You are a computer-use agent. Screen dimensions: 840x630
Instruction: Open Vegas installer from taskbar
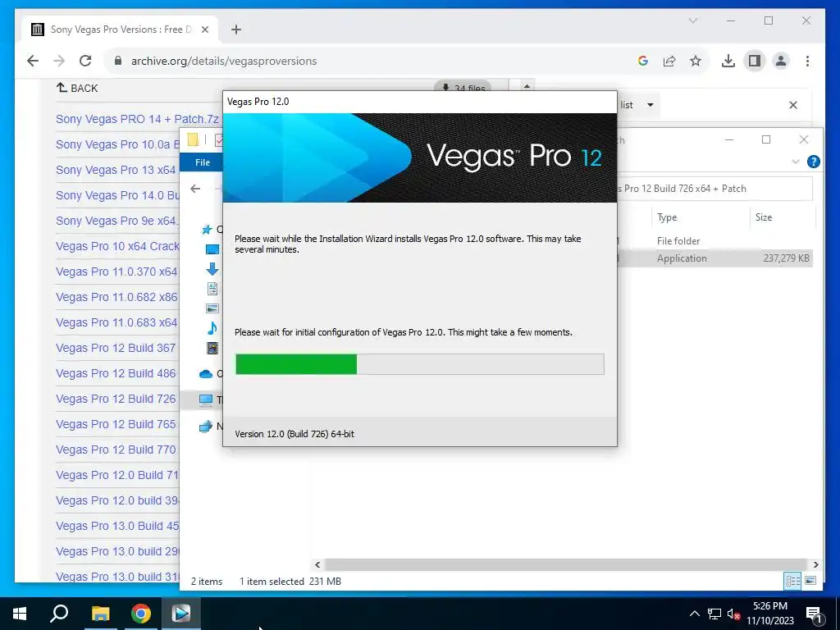pyautogui.click(x=181, y=614)
